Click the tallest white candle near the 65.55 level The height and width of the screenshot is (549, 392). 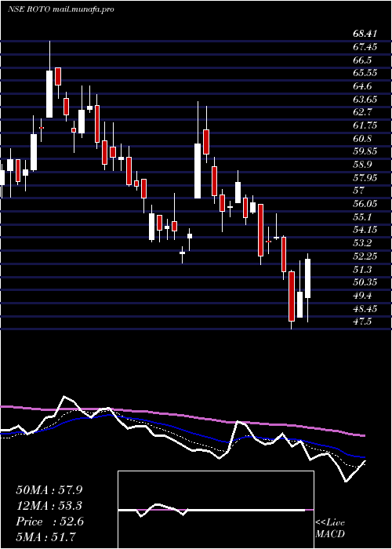pyautogui.click(x=49, y=94)
